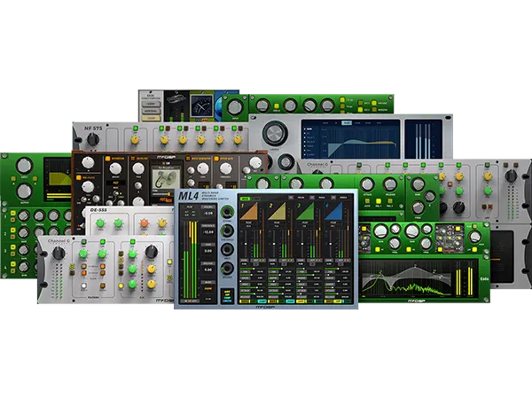
Task: Turn OUTPUT knob on left green plugin
Action: point(25,192)
